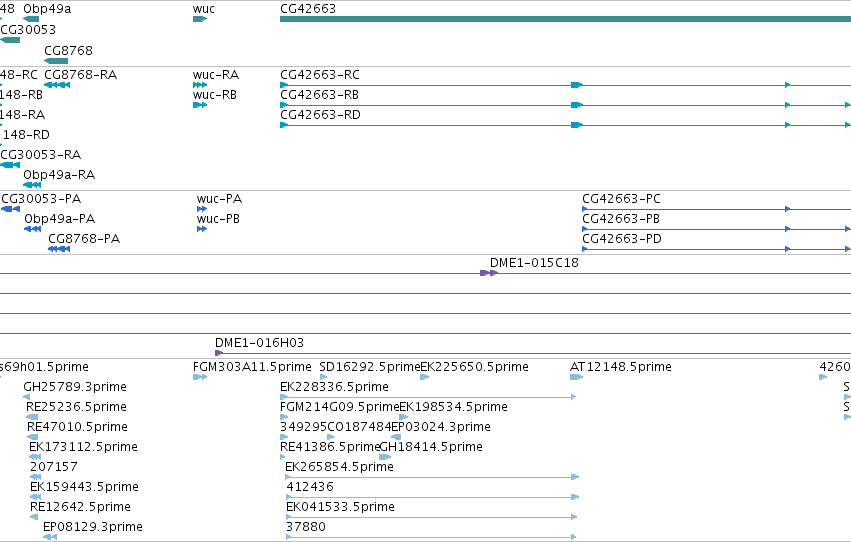The height and width of the screenshot is (542, 851).
Task: Click the GH18414.5prime EST label
Action: tap(431, 447)
